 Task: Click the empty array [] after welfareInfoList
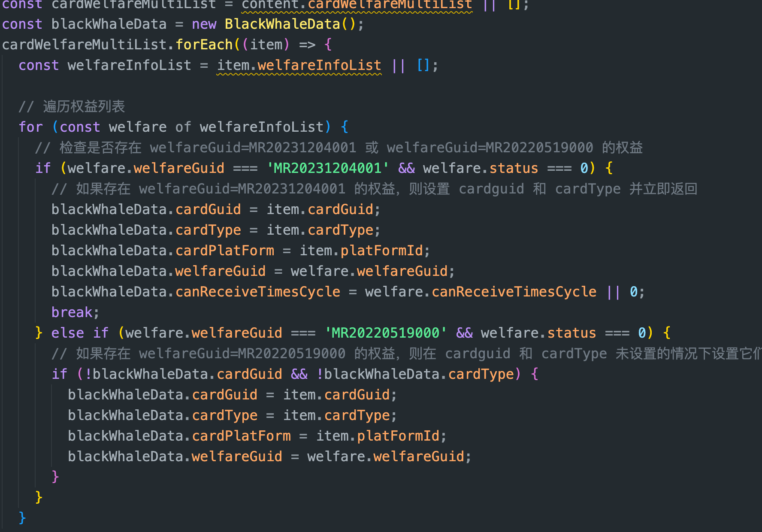click(423, 65)
